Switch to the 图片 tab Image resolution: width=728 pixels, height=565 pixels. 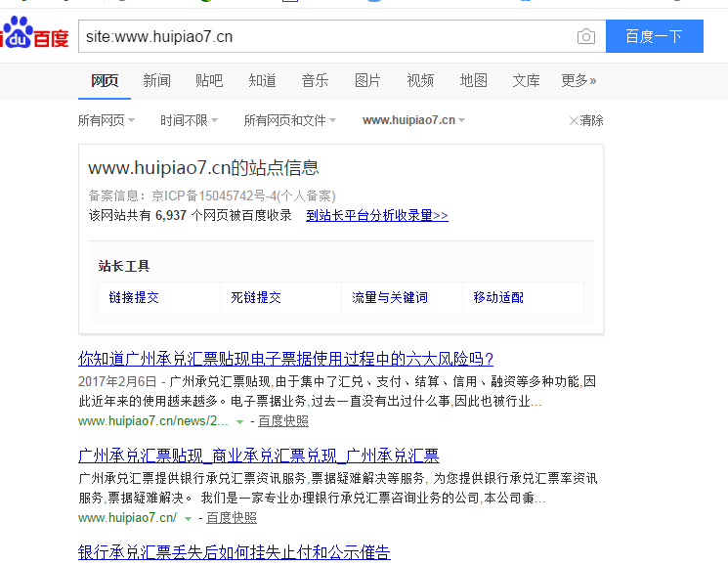tap(367, 80)
